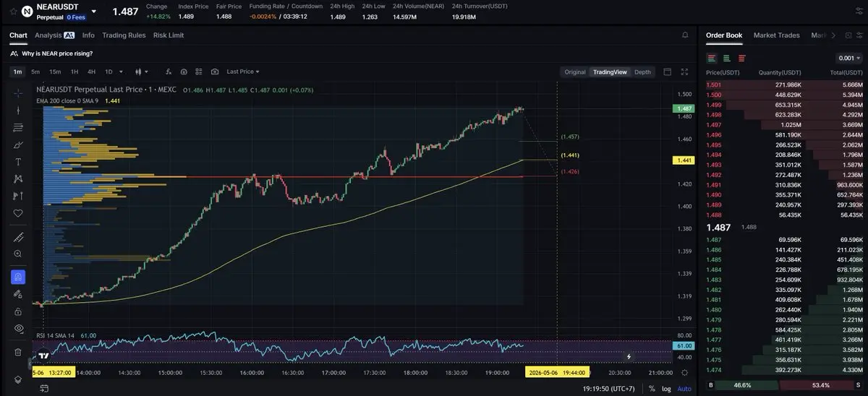868x396 pixels.
Task: Select the 1D timeframe
Action: [109, 72]
